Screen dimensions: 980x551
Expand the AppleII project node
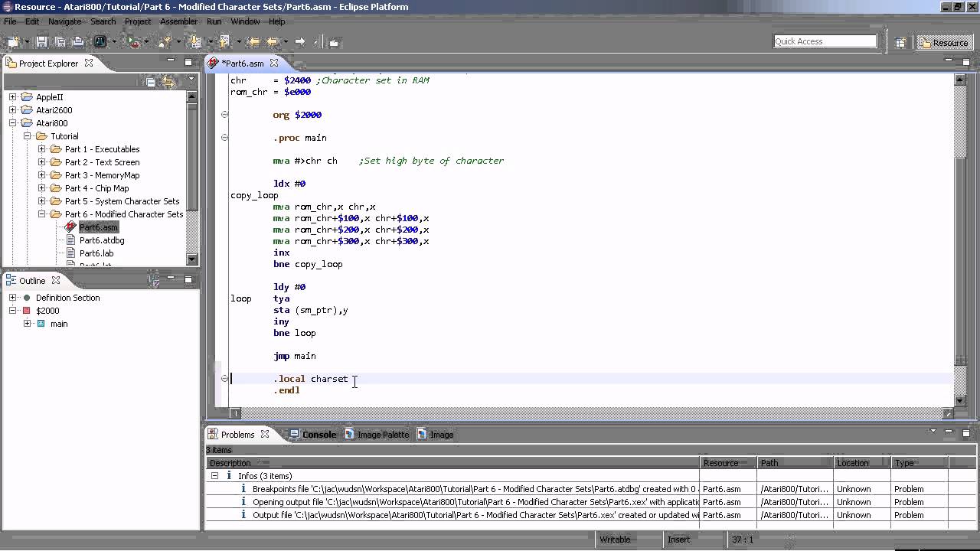(x=13, y=97)
